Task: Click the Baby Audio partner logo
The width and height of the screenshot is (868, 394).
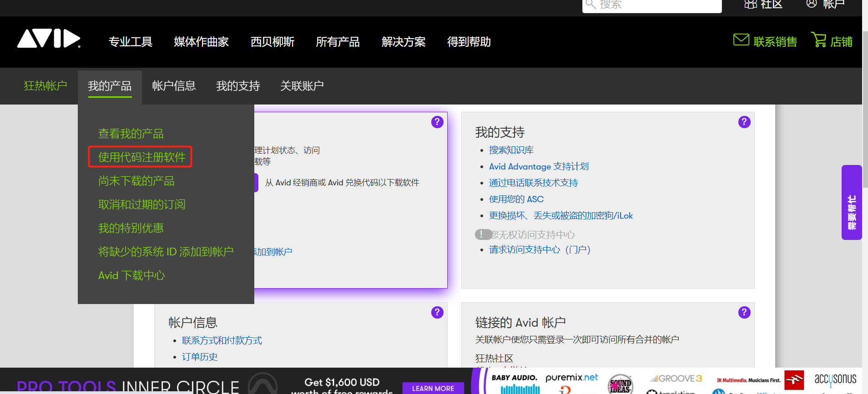Action: coord(515,378)
